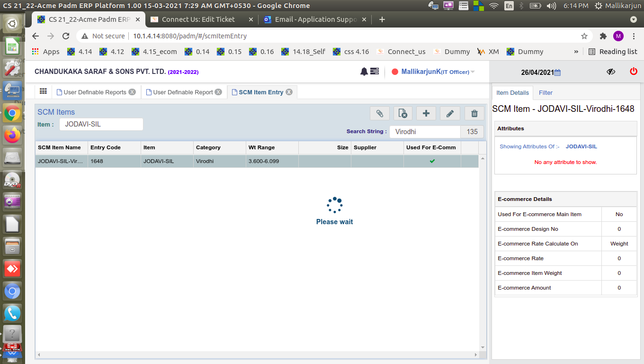Open the 4.15_ecom bookmark
The height and width of the screenshot is (364, 644).
(154, 52)
